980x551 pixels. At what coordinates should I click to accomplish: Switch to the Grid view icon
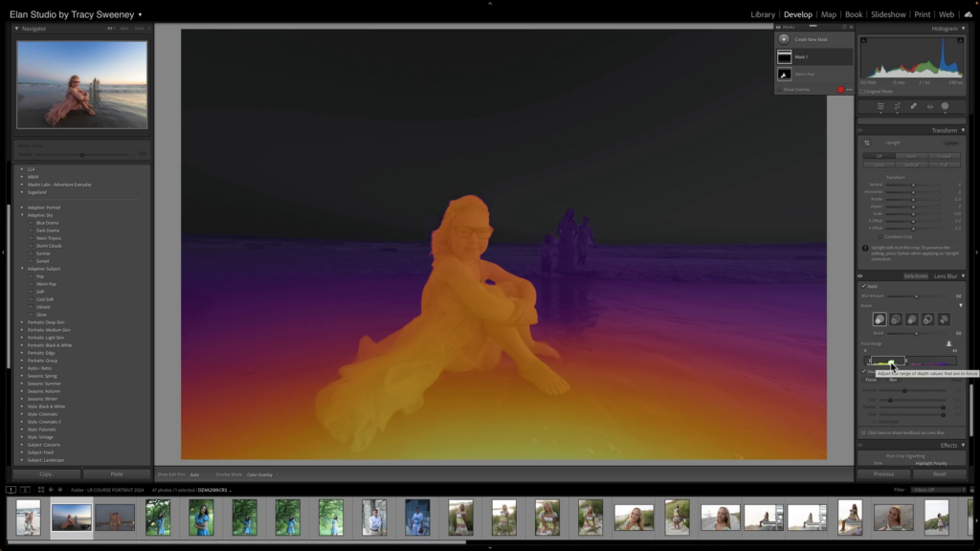40,490
